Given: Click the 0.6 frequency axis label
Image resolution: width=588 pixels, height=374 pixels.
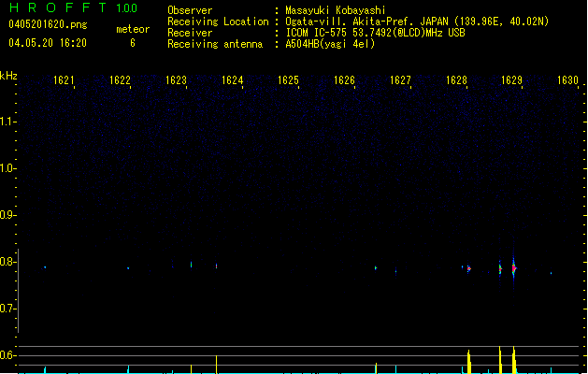Looking at the screenshot, I should pyautogui.click(x=7, y=355).
